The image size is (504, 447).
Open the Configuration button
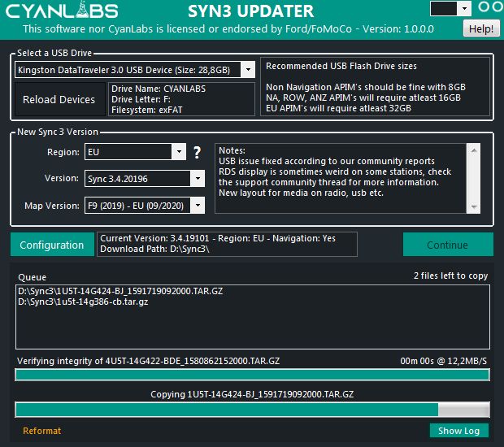pos(52,245)
